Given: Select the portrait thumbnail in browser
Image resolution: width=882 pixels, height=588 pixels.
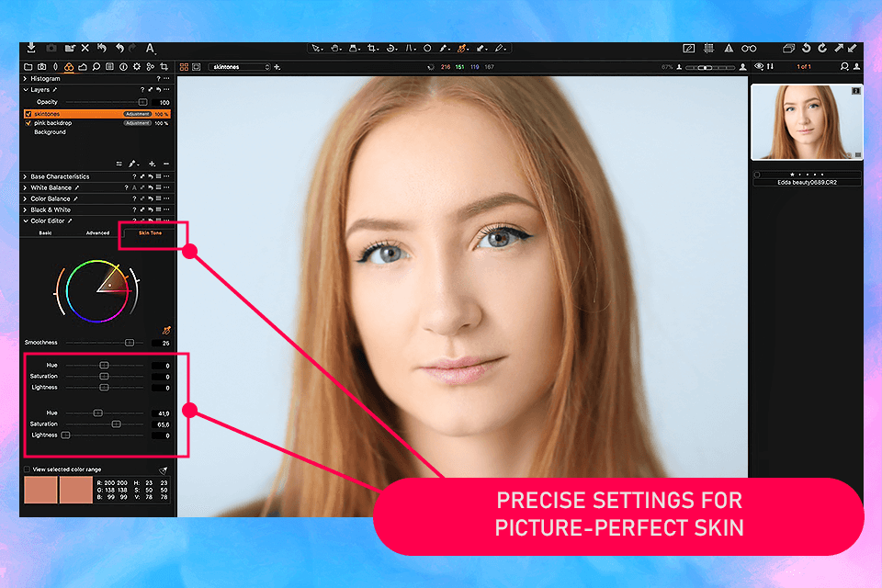Looking at the screenshot, I should 807,121.
